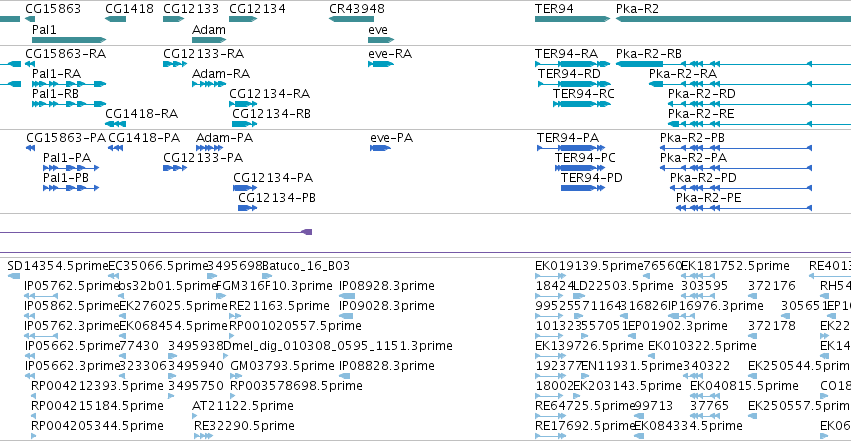Click the TER94-RA transcript label
This screenshot has height=441, width=851.
click(567, 54)
